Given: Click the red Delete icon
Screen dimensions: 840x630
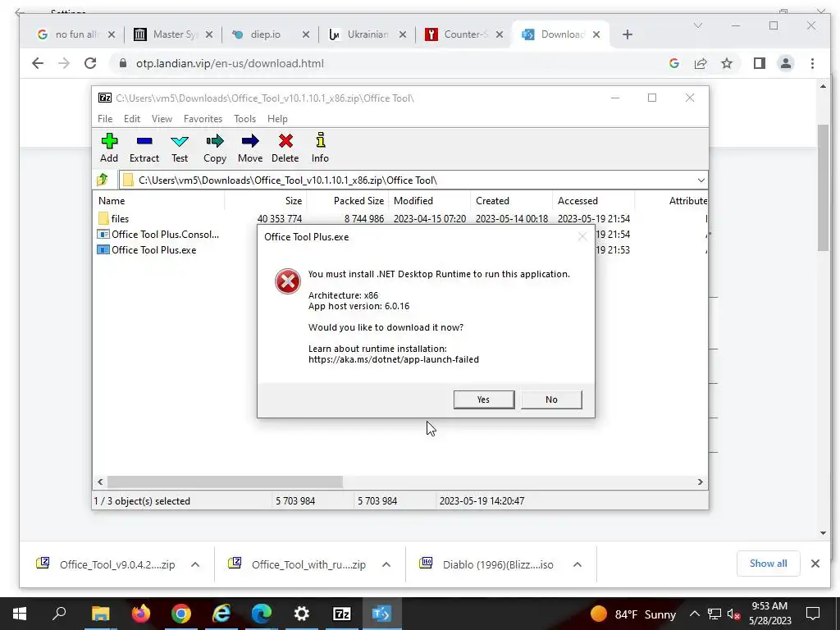Looking at the screenshot, I should [285, 148].
